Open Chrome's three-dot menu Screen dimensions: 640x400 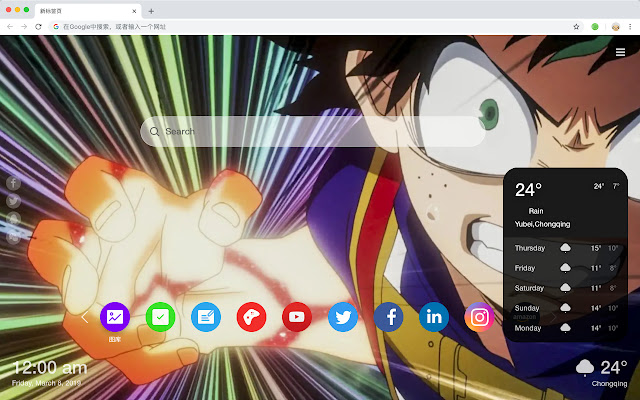point(630,27)
